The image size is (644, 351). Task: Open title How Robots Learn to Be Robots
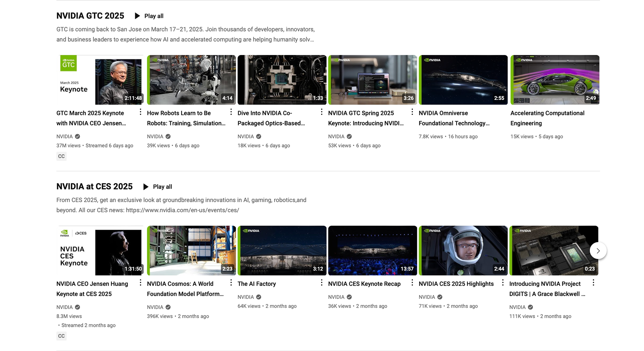tap(186, 118)
